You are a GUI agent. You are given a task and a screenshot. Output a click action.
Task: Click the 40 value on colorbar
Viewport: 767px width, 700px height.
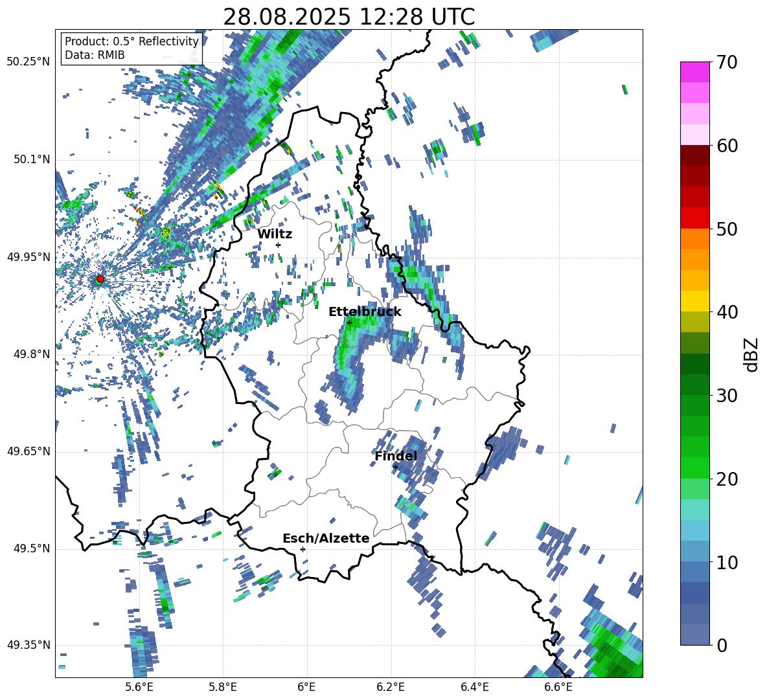[x=726, y=312]
